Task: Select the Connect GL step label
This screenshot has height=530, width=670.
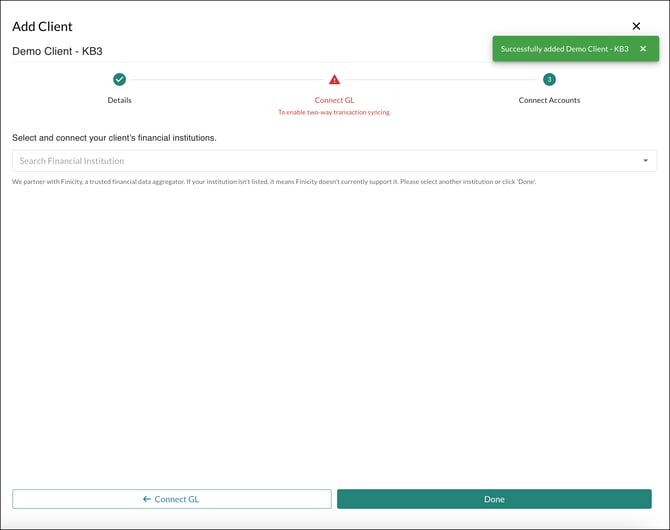Action: coord(335,100)
